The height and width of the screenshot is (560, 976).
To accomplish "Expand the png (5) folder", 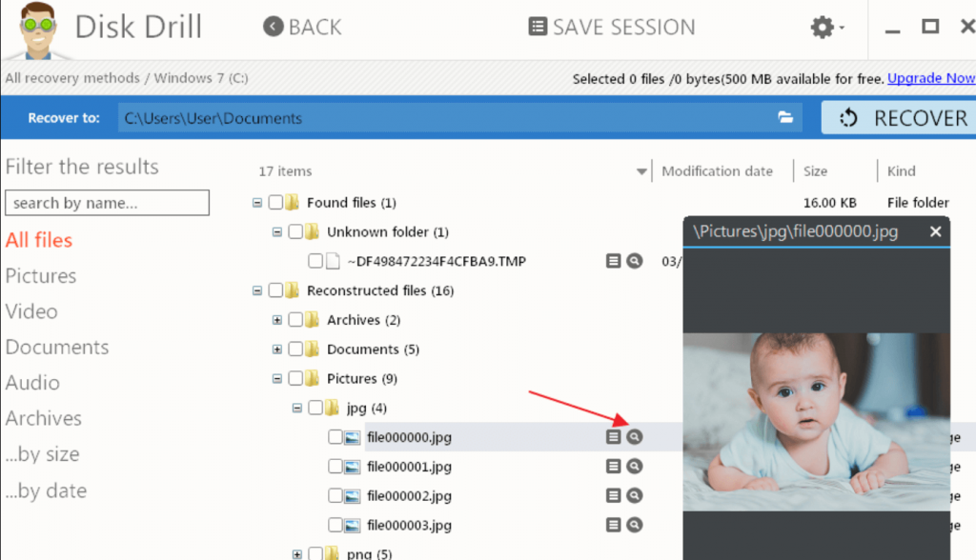I will tap(297, 553).
